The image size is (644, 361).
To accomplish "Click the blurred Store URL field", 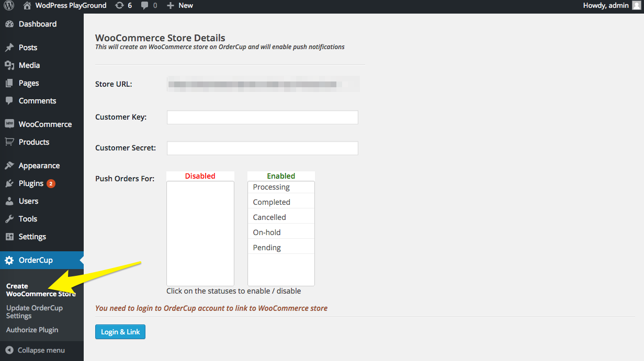I will pyautogui.click(x=263, y=84).
